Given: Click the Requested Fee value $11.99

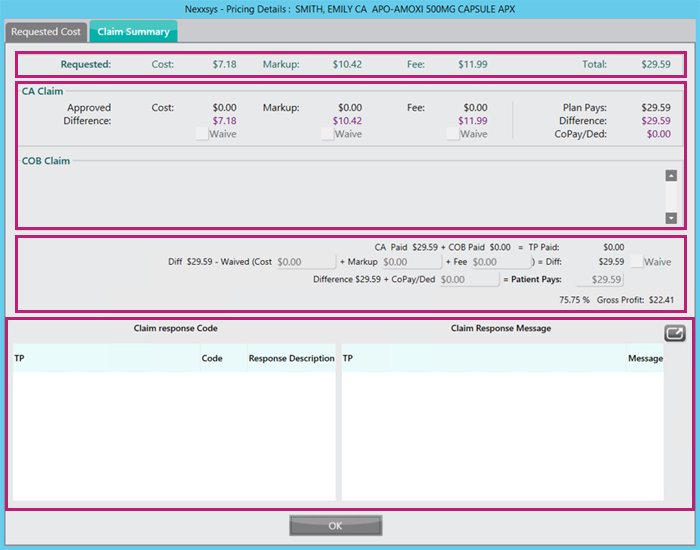Looking at the screenshot, I should click(473, 64).
